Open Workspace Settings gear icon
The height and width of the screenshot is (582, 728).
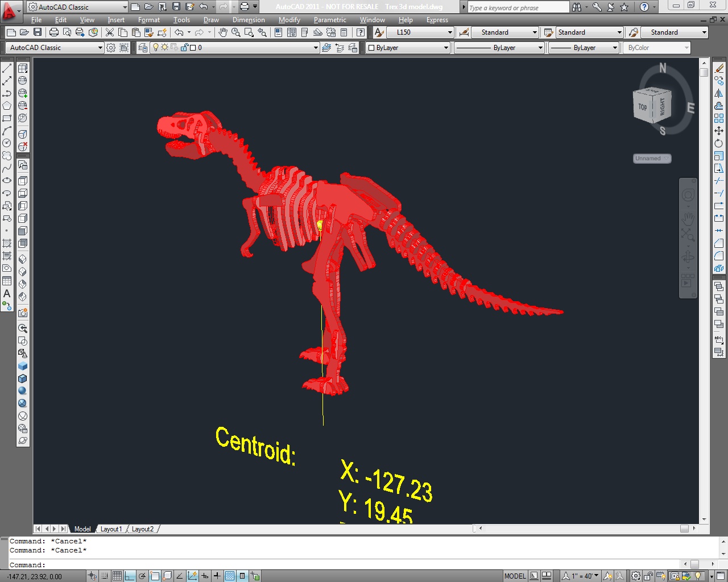[x=111, y=48]
